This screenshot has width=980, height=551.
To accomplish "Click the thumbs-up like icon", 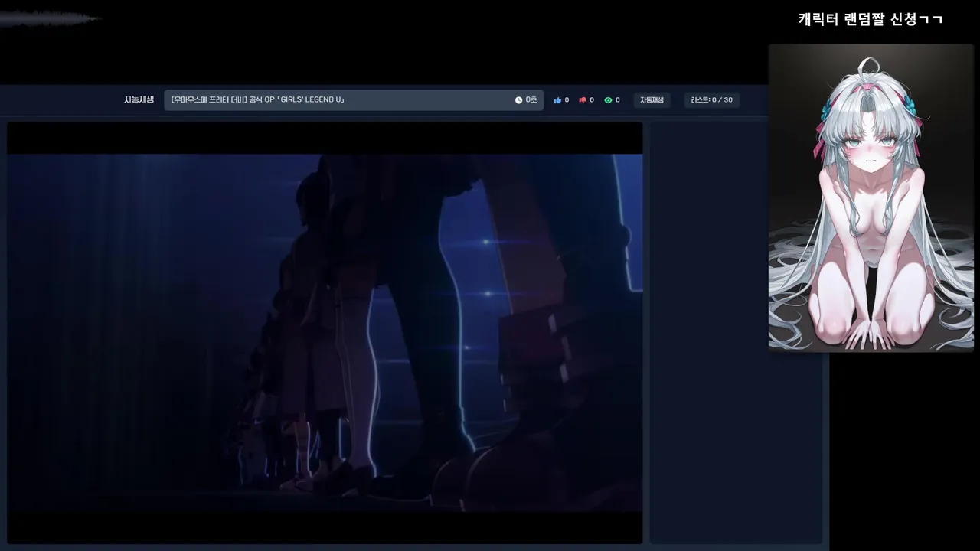I will 557,100.
